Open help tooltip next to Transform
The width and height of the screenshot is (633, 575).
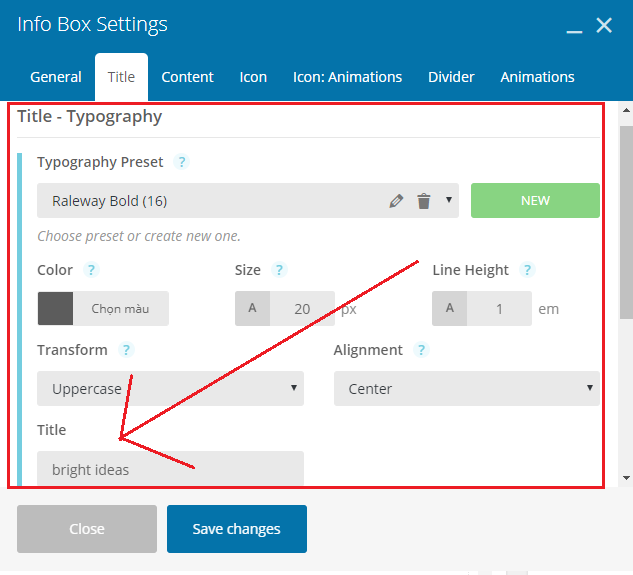(x=126, y=350)
